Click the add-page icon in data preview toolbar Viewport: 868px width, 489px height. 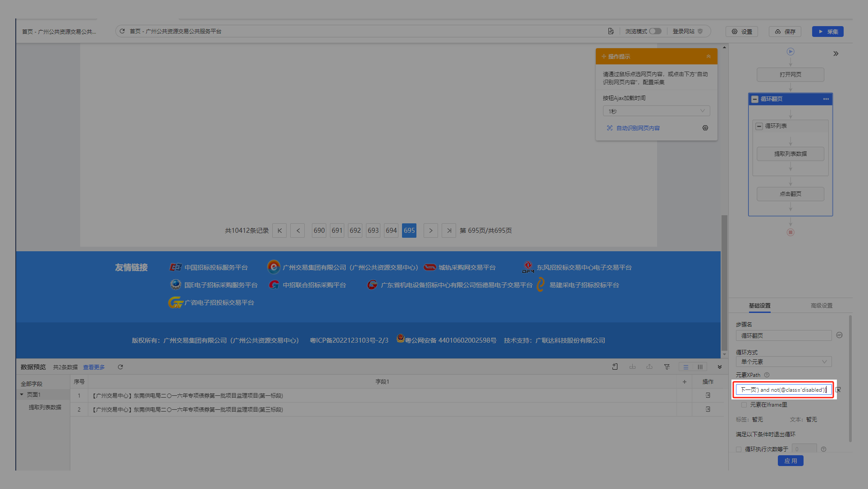tap(615, 367)
